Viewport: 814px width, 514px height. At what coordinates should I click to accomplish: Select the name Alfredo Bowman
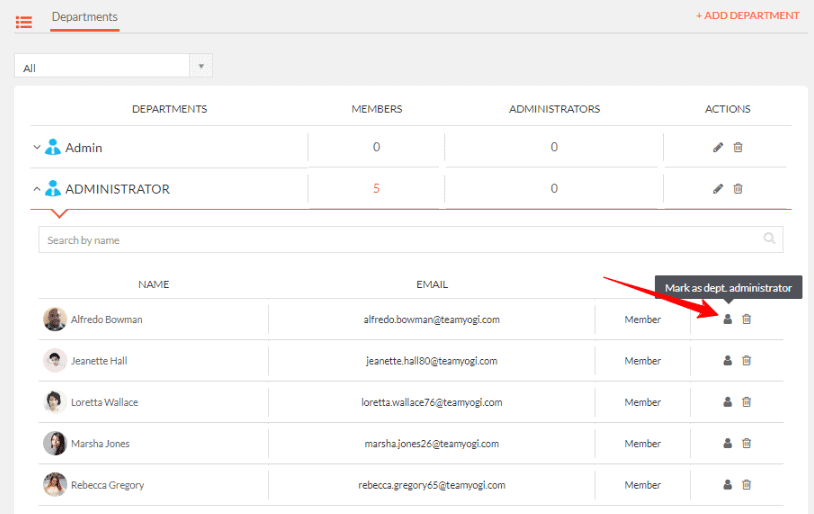click(x=106, y=319)
